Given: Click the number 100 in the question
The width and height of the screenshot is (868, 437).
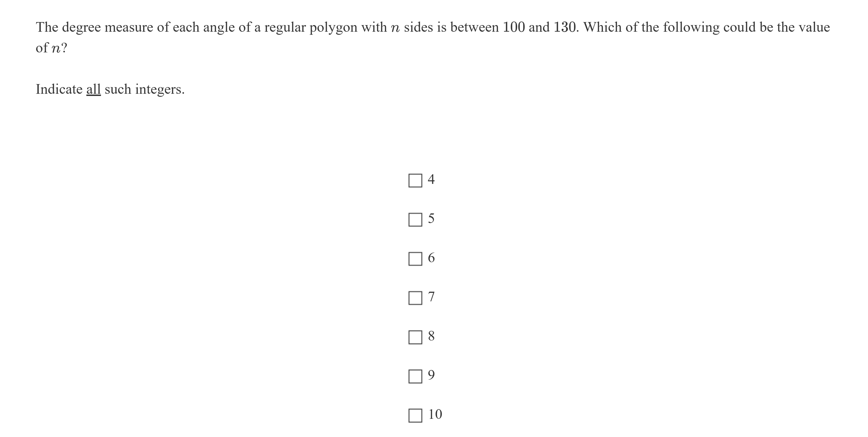Looking at the screenshot, I should click(x=513, y=27).
